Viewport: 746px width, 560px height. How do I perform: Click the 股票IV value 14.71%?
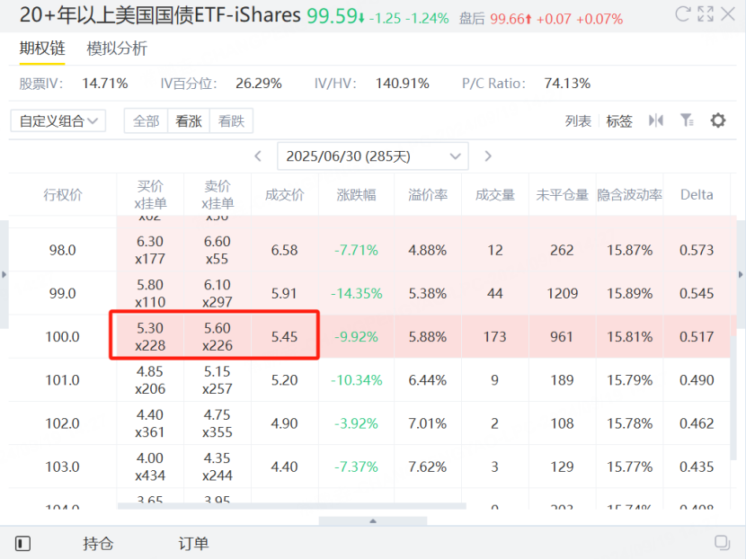click(104, 84)
